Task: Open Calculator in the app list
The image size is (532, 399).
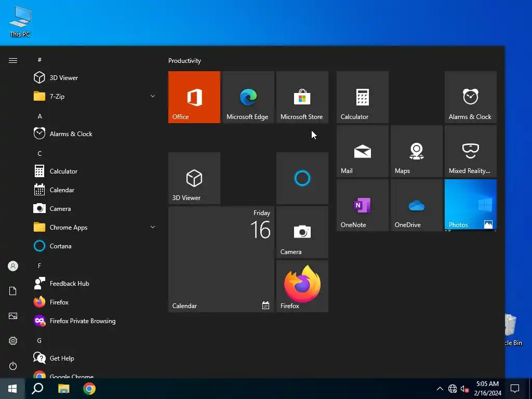Action: click(x=95, y=171)
